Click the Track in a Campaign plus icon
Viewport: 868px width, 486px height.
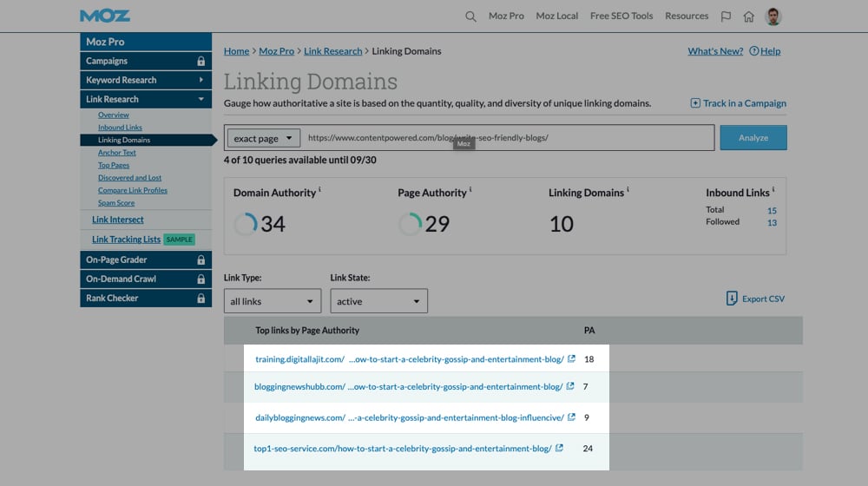pyautogui.click(x=695, y=103)
